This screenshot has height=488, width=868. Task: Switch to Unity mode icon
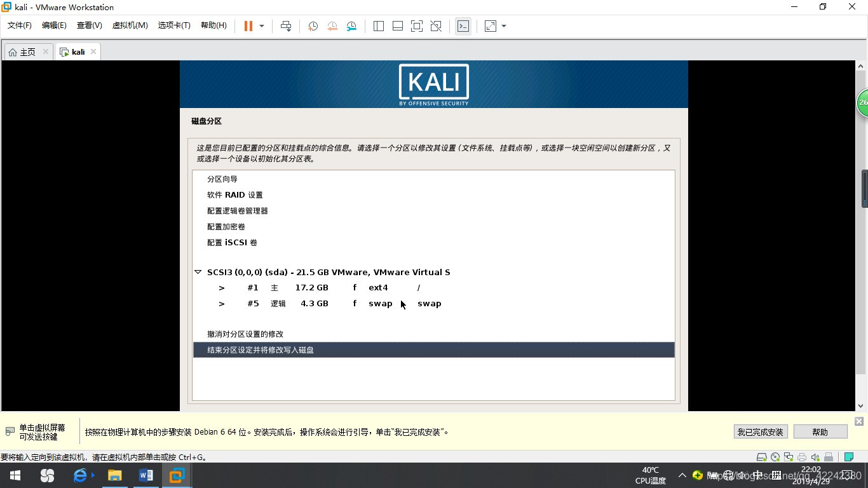click(436, 26)
